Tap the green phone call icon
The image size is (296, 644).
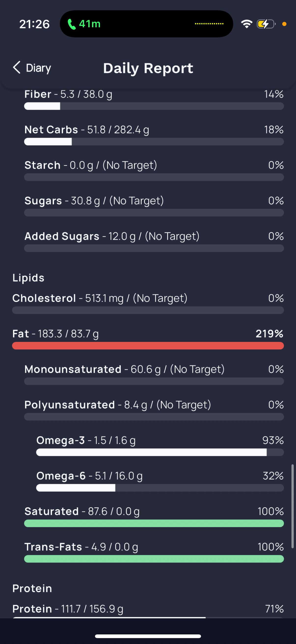click(72, 24)
